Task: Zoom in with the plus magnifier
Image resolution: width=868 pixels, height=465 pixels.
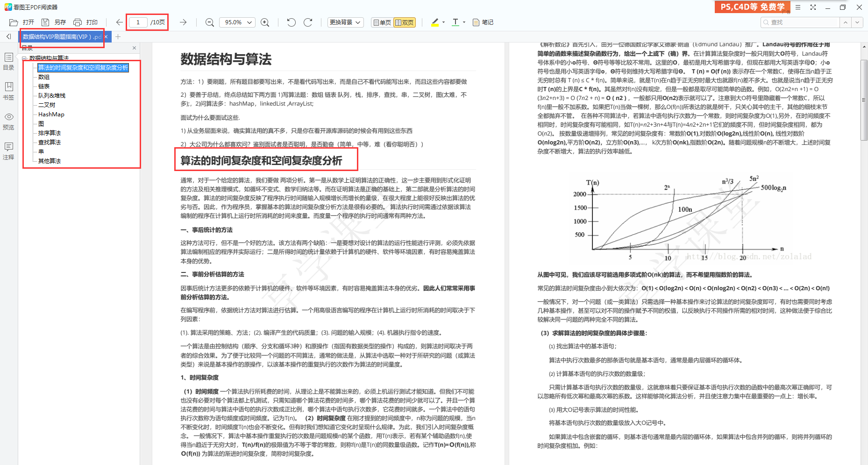Action: 265,22
